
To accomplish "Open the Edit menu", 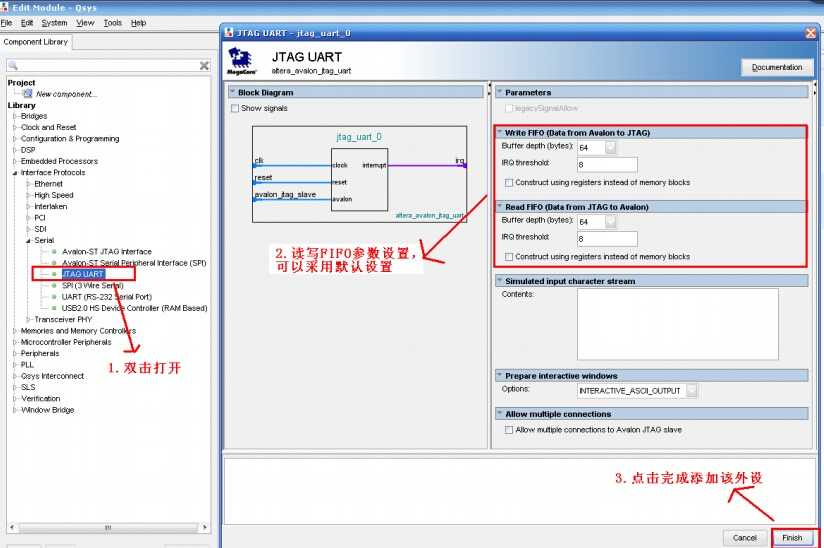I will coord(27,23).
